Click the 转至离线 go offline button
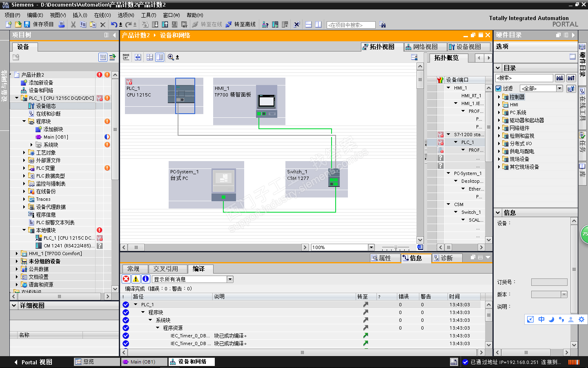 coord(241,25)
